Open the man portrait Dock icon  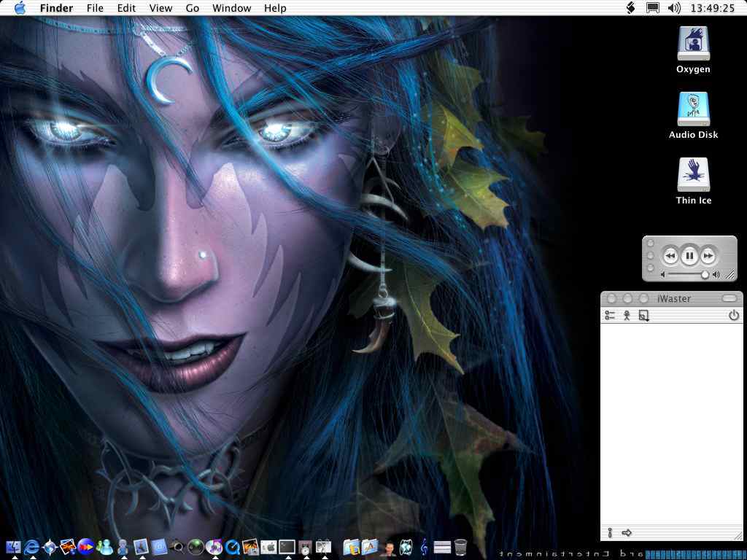pyautogui.click(x=388, y=548)
